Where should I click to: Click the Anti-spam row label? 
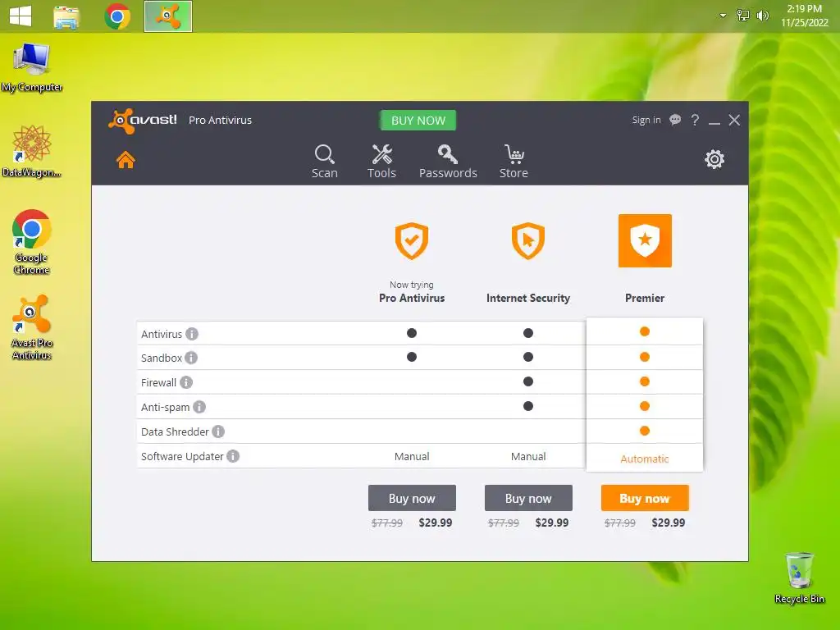[x=165, y=407]
